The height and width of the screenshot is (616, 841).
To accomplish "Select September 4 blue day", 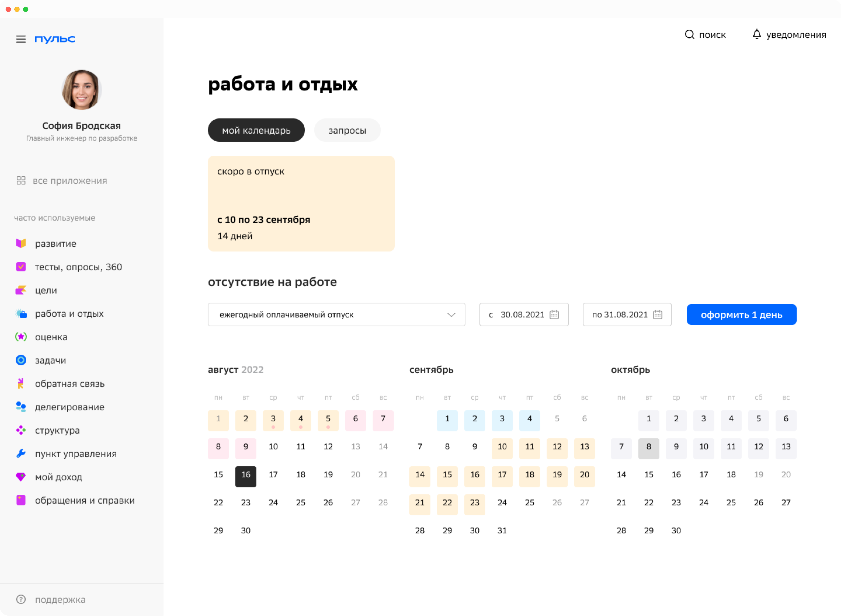I will [529, 420].
